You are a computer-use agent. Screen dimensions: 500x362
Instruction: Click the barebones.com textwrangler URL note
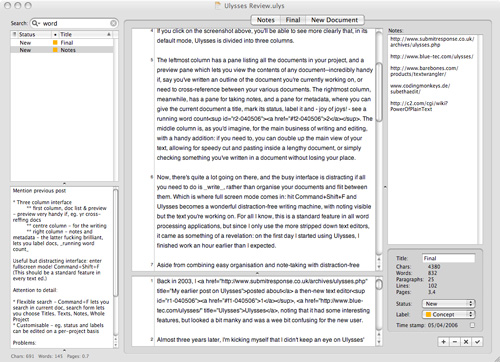[x=424, y=71]
